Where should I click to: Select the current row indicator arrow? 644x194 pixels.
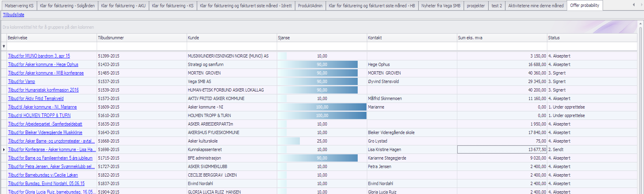tap(4, 149)
